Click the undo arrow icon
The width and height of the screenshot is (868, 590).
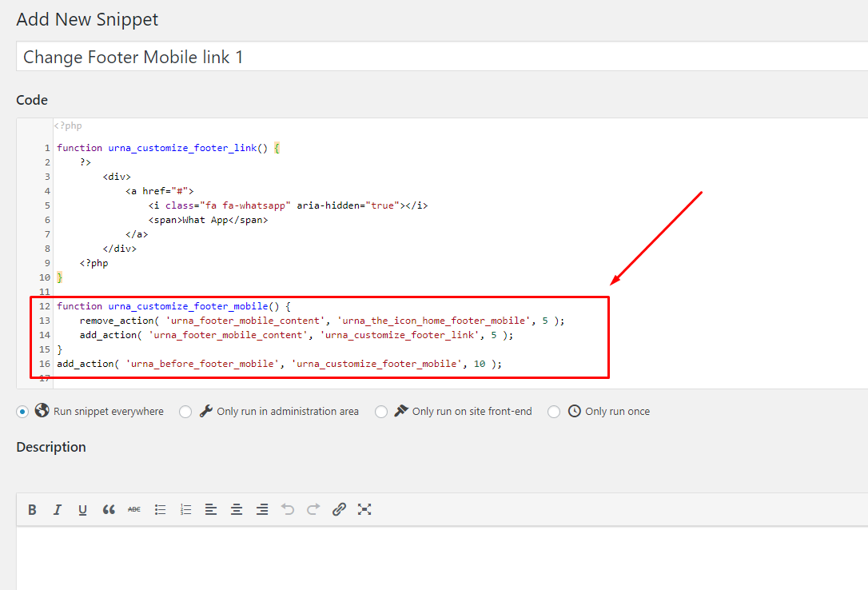point(287,510)
